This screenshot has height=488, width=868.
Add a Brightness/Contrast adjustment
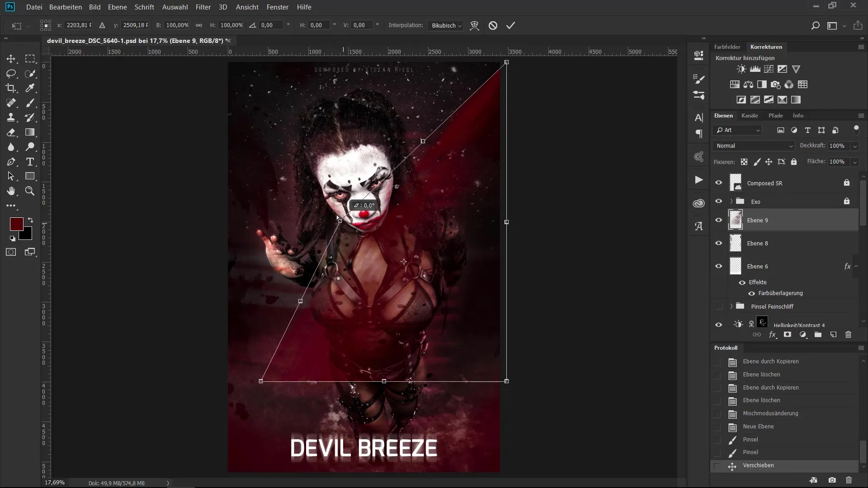(741, 69)
